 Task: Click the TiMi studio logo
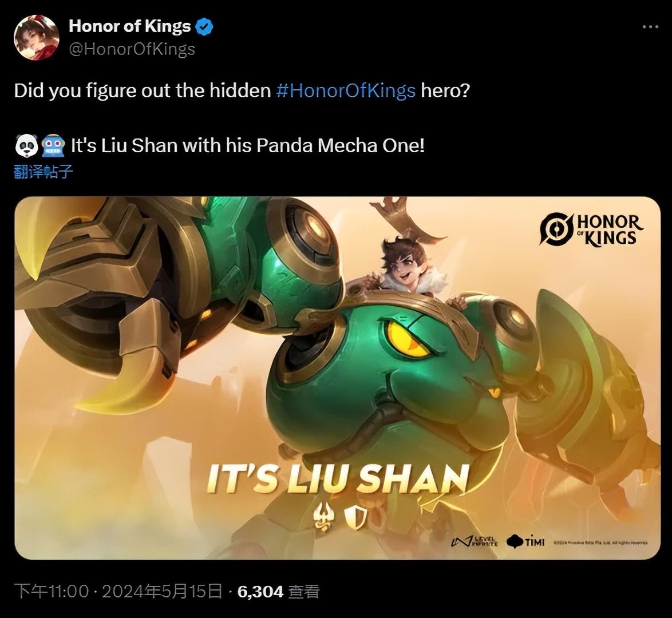[525, 542]
